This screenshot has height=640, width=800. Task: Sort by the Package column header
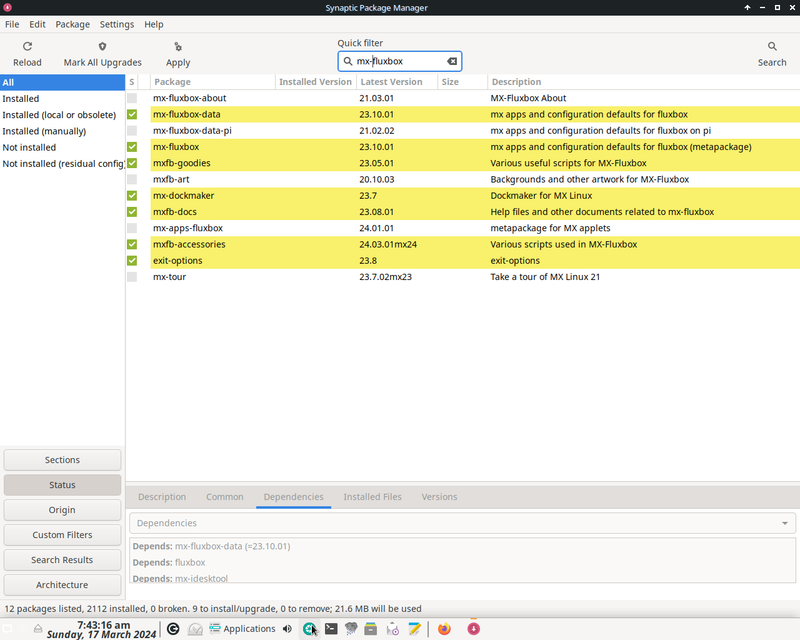pyautogui.click(x=213, y=82)
